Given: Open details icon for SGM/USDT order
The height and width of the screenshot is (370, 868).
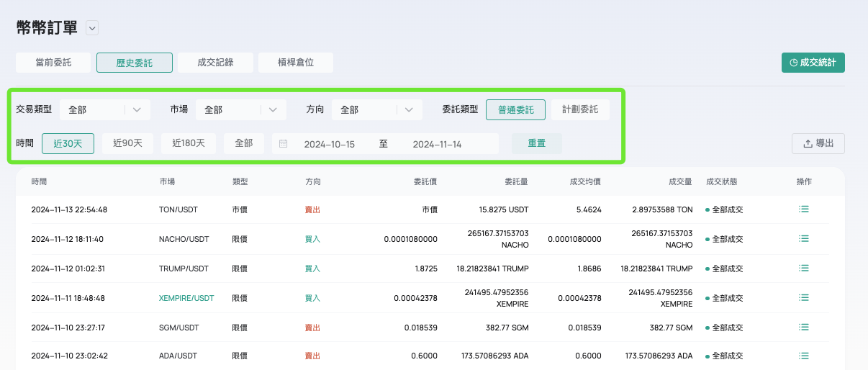Looking at the screenshot, I should point(804,328).
